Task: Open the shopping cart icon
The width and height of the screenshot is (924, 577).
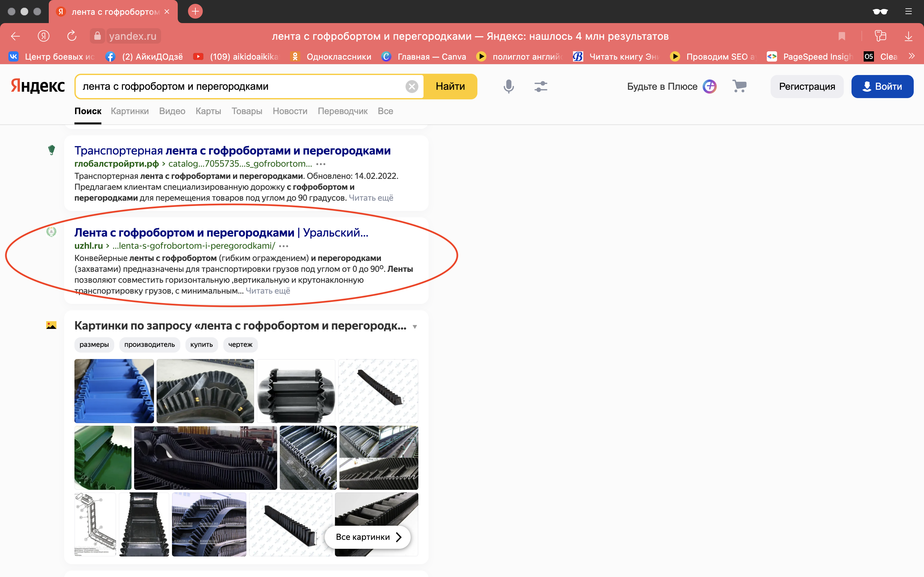Action: [740, 86]
